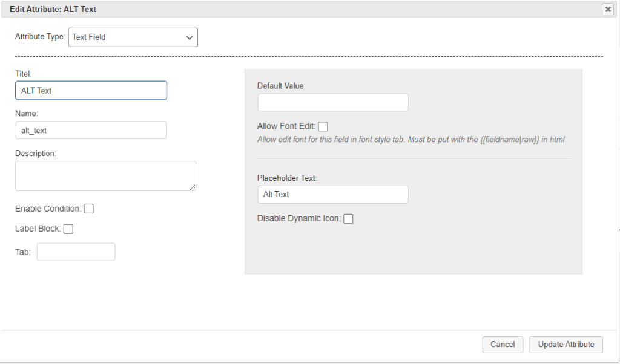Click the 'Allow Font Edit:' label text
The image size is (620, 364).
click(x=286, y=126)
